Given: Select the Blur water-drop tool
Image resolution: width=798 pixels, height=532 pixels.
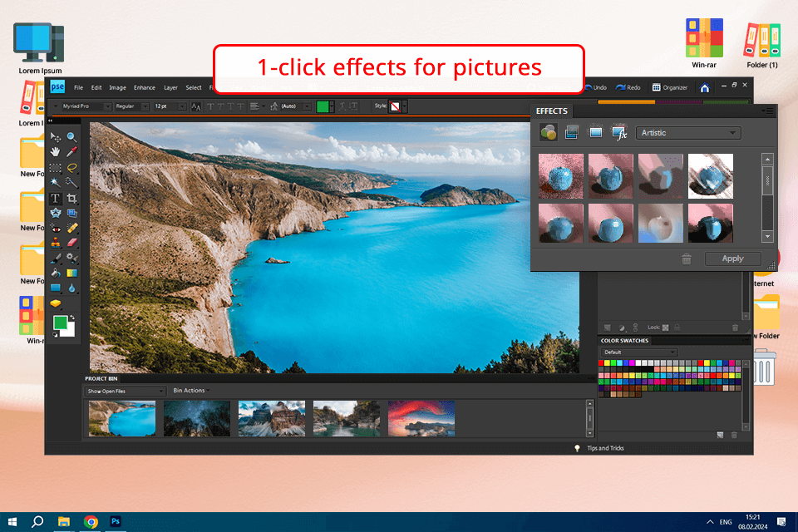Looking at the screenshot, I should [x=71, y=288].
